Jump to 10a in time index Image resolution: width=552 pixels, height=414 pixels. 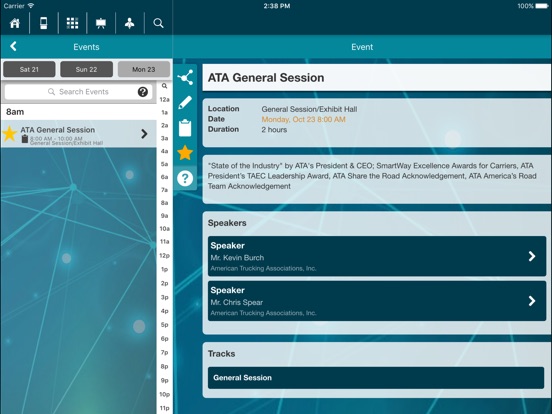164,229
